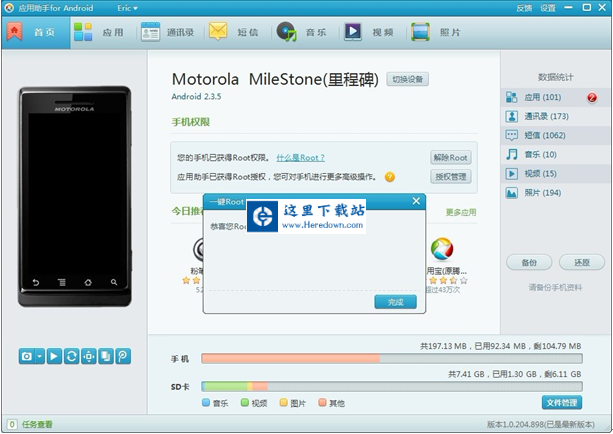Click the yellow envelope SMS icon
The image size is (613, 434).
click(x=218, y=31)
